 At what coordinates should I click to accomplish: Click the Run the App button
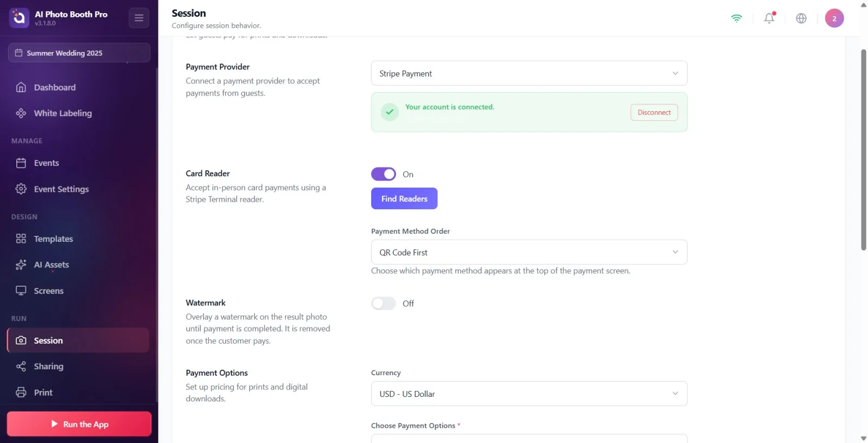[79, 424]
